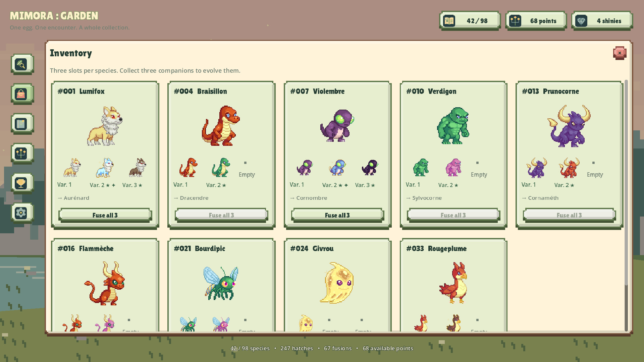The width and height of the screenshot is (644, 362).
Task: Click the species book icon showing 42/98
Action: click(449, 21)
